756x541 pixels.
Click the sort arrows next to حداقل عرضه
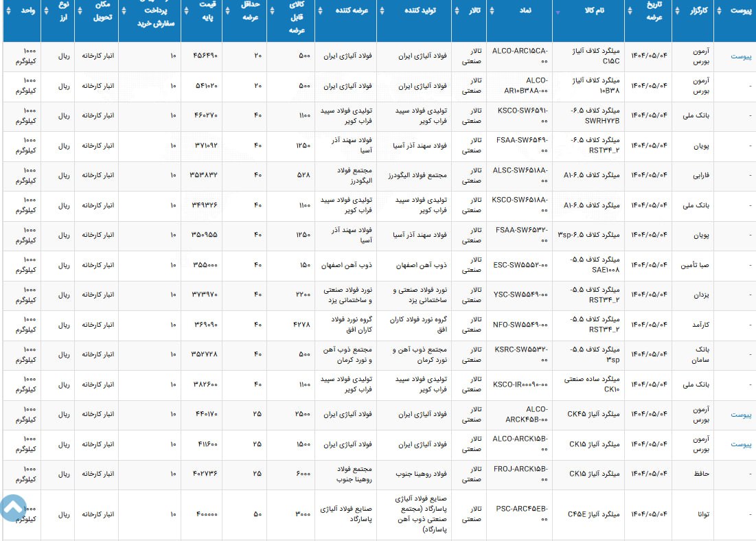[227, 10]
